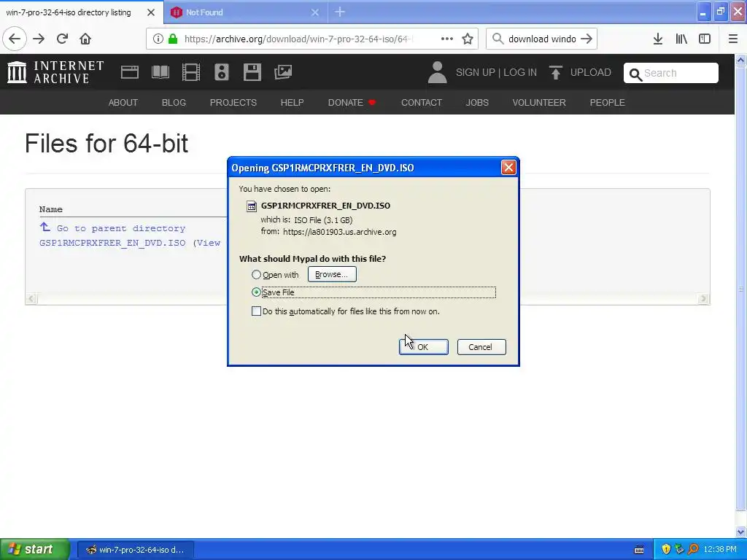
Task: Confirm the download with OK
Action: click(x=424, y=347)
